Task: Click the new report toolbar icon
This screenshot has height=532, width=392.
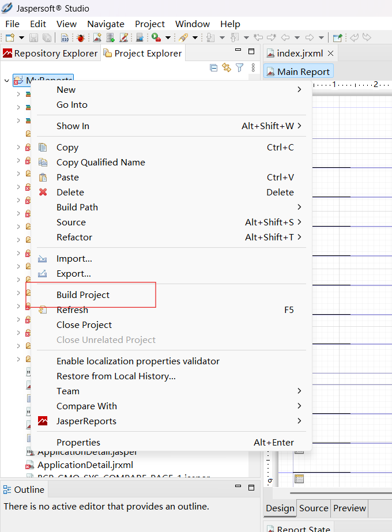Action: [97, 37]
